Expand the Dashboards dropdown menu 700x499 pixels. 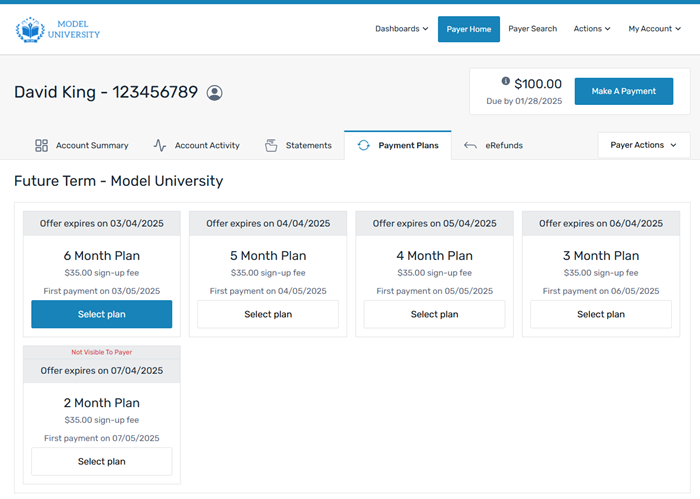pyautogui.click(x=401, y=29)
